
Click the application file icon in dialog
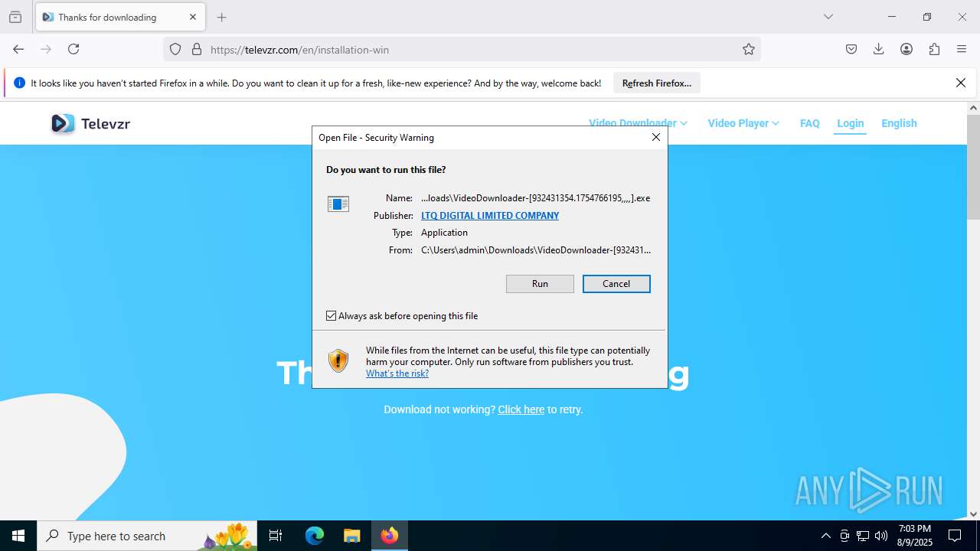[338, 204]
